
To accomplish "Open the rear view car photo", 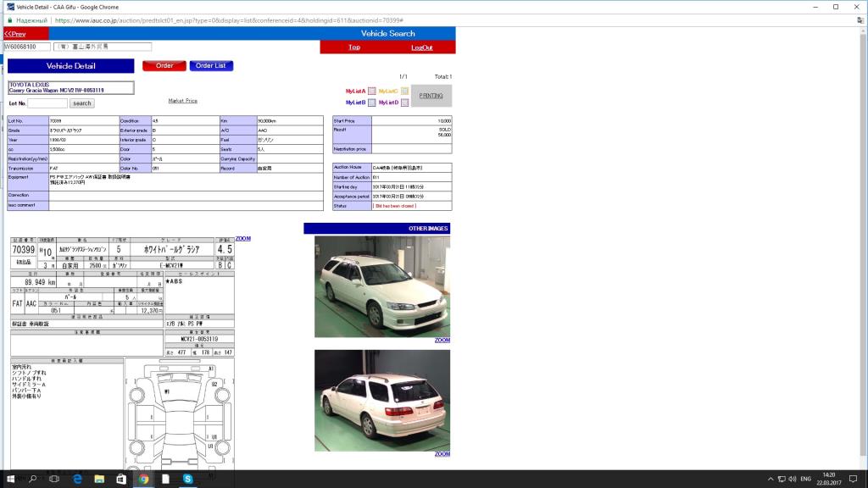I will pyautogui.click(x=382, y=401).
